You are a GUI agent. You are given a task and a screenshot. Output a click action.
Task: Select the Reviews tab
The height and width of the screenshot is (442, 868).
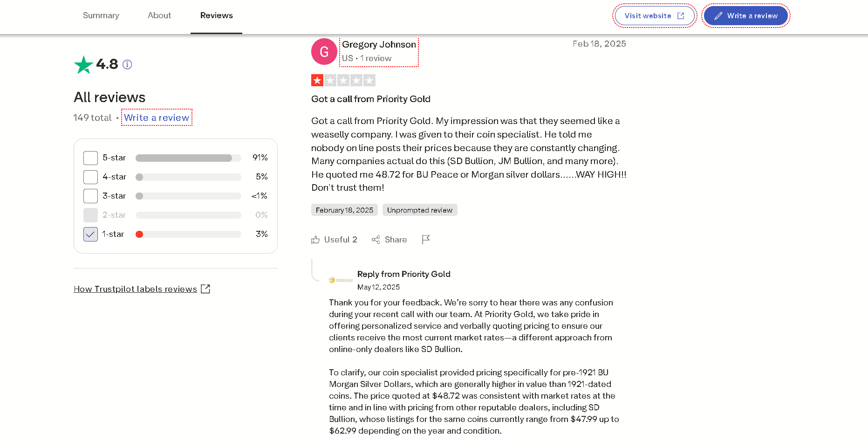(x=216, y=15)
